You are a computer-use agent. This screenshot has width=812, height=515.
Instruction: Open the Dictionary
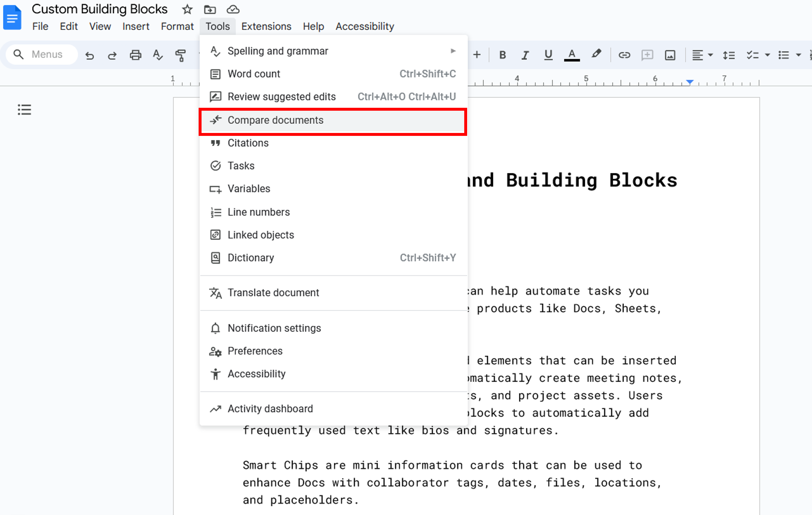[333, 258]
